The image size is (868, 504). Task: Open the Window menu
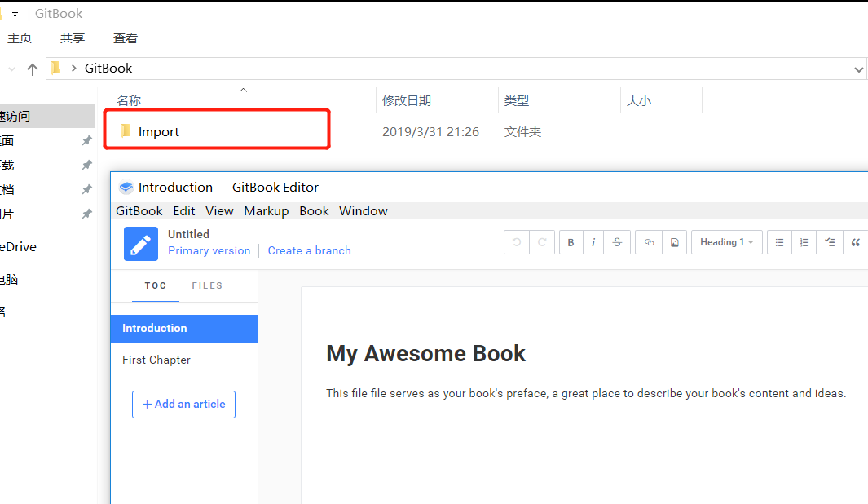click(364, 211)
